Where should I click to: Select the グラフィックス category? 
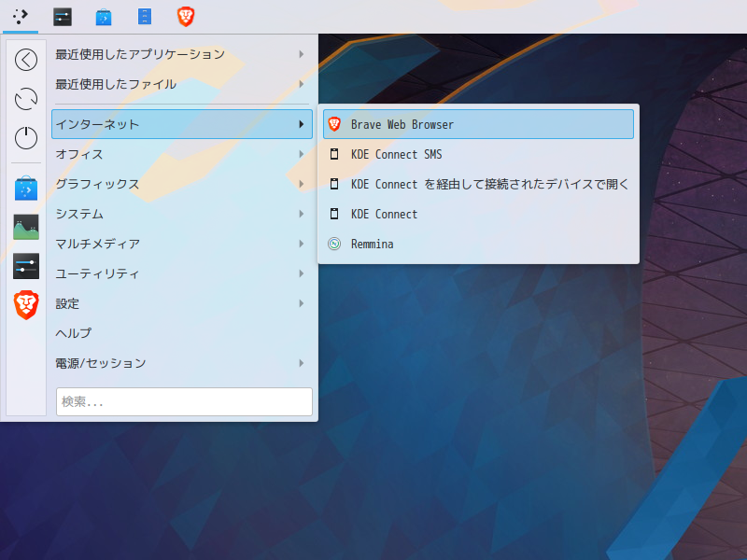tap(181, 184)
